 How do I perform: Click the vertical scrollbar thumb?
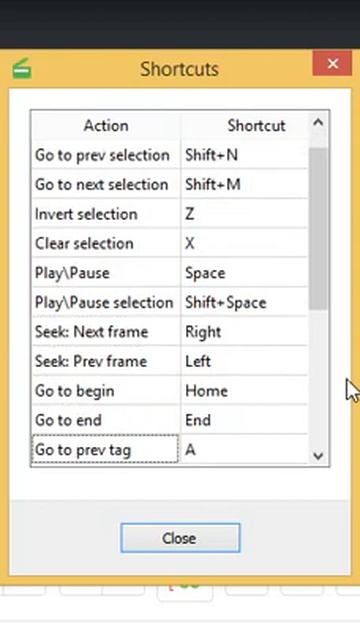click(x=318, y=228)
